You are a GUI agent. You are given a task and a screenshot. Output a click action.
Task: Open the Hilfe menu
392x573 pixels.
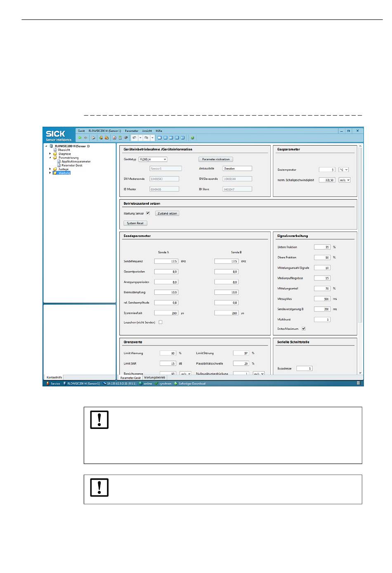click(159, 131)
